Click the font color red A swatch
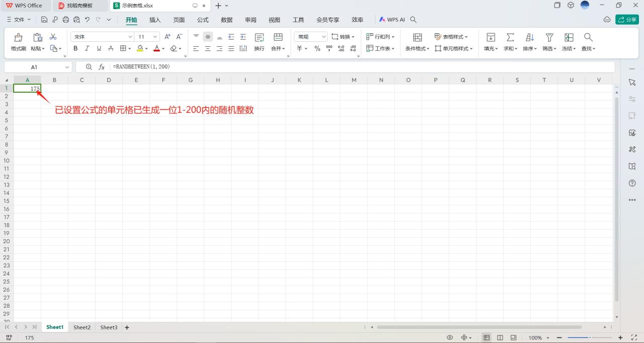The height and width of the screenshot is (343, 644). pos(156,48)
